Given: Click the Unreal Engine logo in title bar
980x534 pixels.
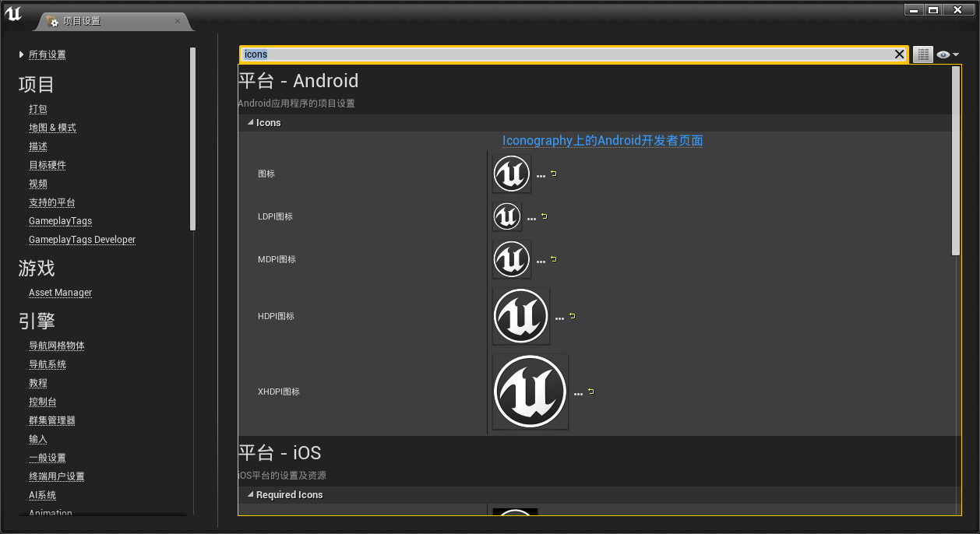Looking at the screenshot, I should (x=14, y=15).
